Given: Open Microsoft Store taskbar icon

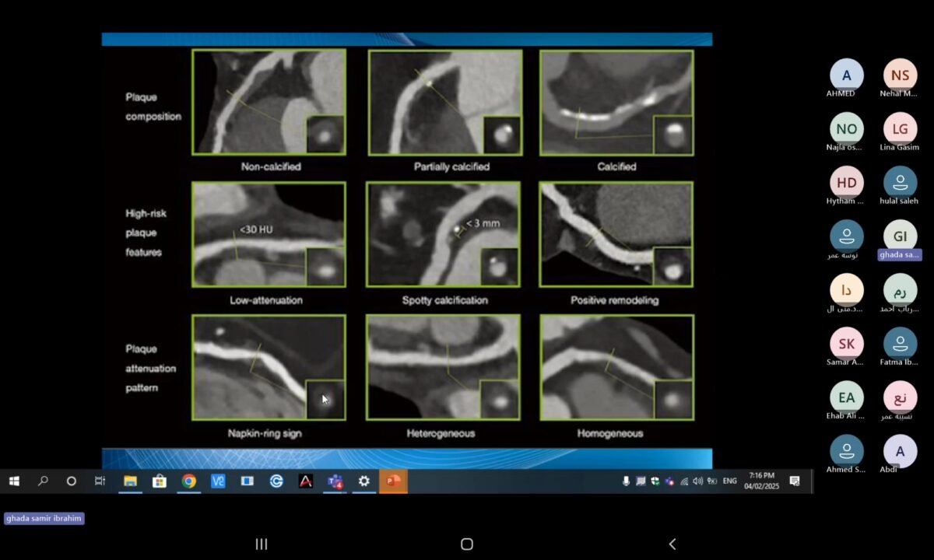Looking at the screenshot, I should pos(160,481).
